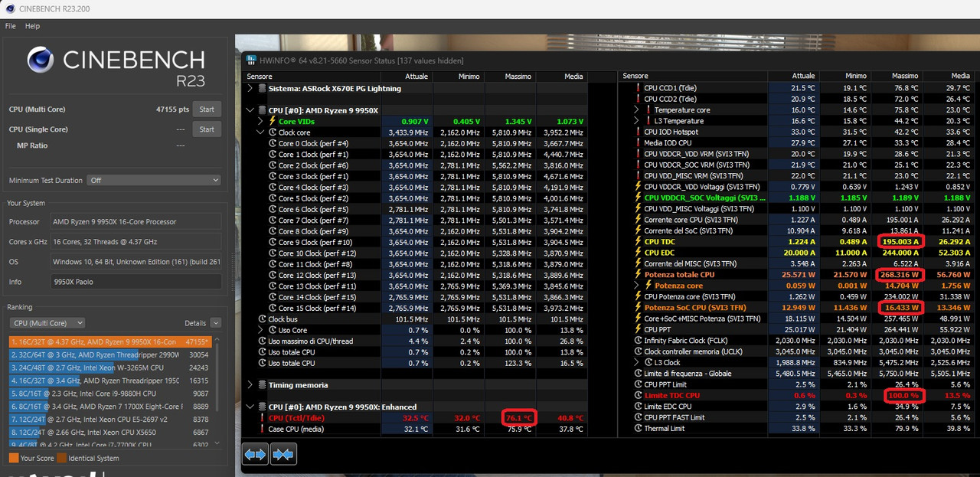Click the thermometer icon beside Case CPU (media)

pos(262,429)
